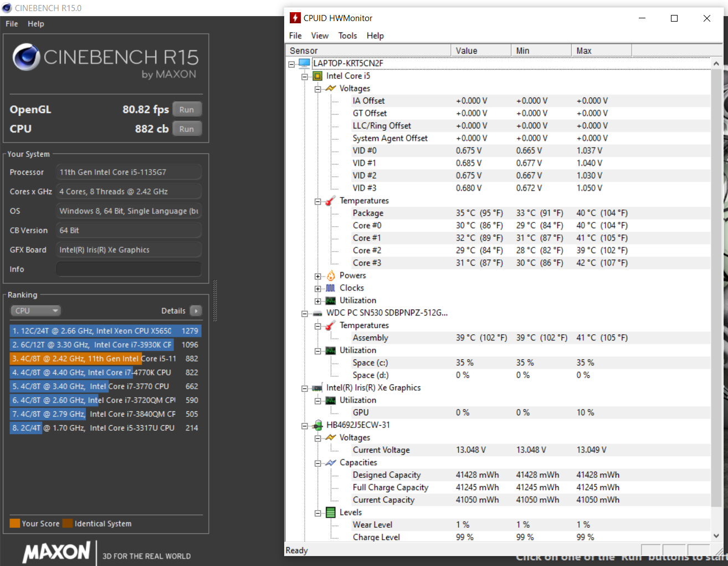Click the Details arrow button in Ranking
Image resolution: width=728 pixels, height=566 pixels.
click(x=196, y=311)
